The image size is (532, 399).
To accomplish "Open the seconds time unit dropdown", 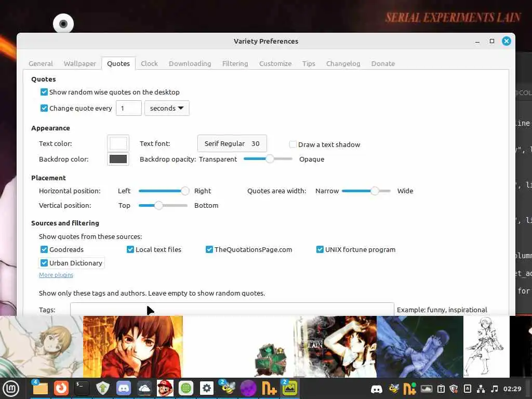I will (167, 108).
